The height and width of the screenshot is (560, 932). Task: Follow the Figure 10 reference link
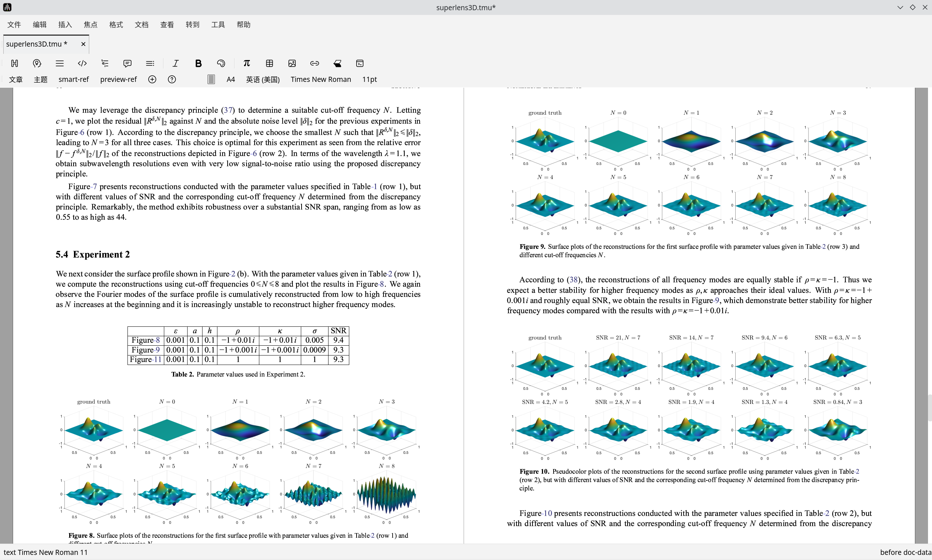547,513
